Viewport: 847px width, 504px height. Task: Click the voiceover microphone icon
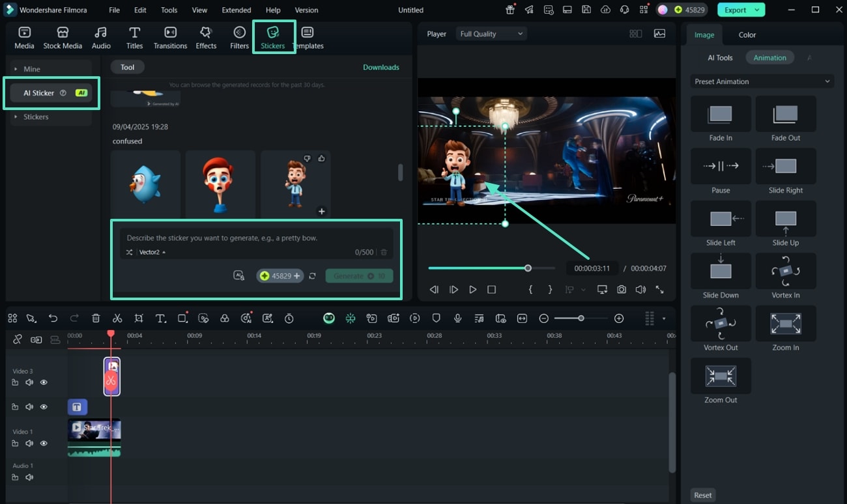458,318
